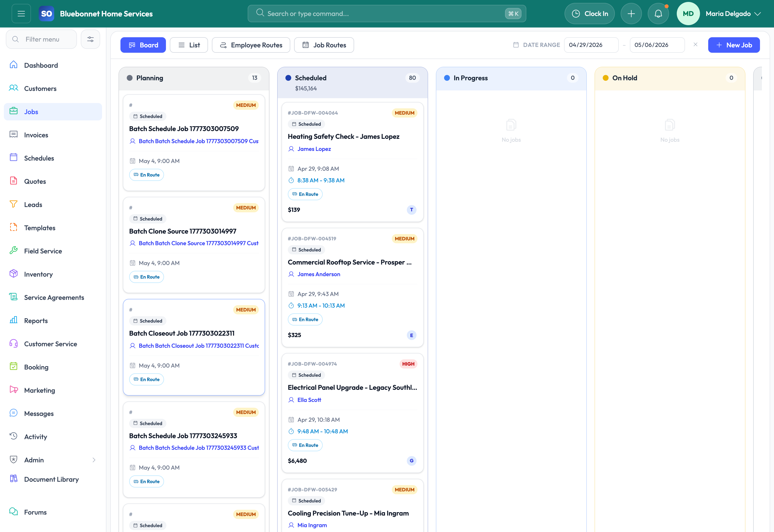Click time window 8:38 AM - 9:38 AM

tap(321, 180)
